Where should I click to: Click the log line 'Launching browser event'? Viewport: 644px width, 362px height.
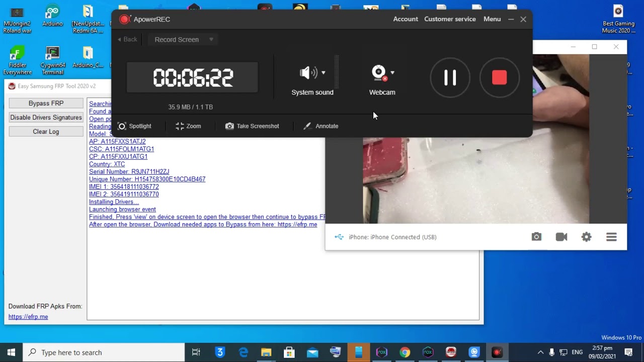(x=122, y=209)
